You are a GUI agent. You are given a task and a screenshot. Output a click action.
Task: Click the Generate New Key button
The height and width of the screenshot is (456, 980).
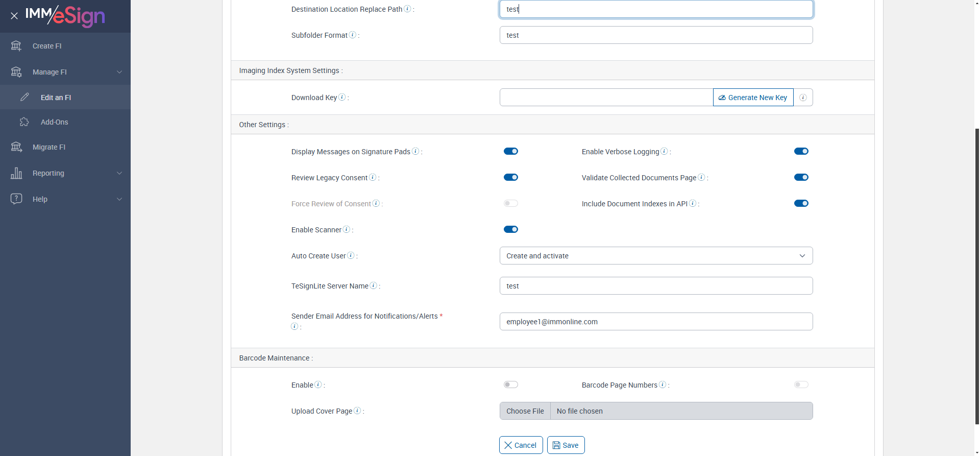click(x=753, y=98)
